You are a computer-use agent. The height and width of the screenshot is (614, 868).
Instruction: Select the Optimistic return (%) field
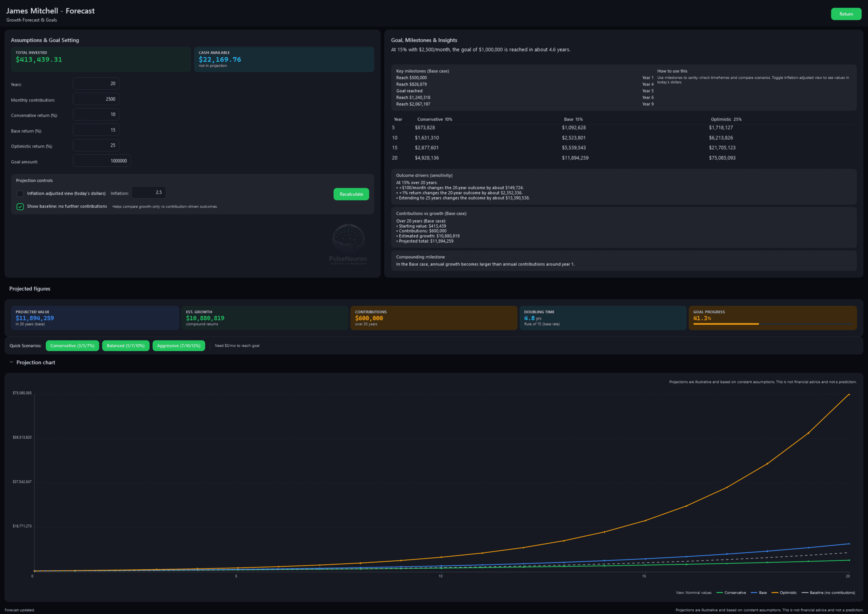(x=96, y=145)
